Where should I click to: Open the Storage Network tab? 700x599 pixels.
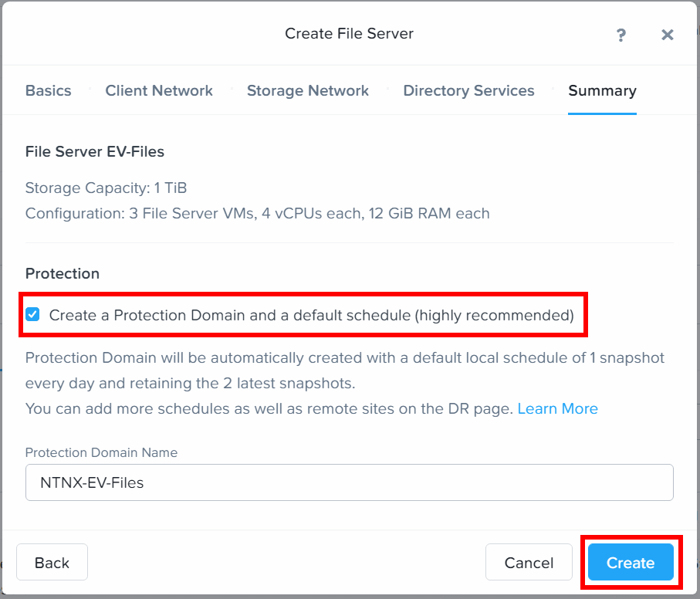(x=308, y=90)
